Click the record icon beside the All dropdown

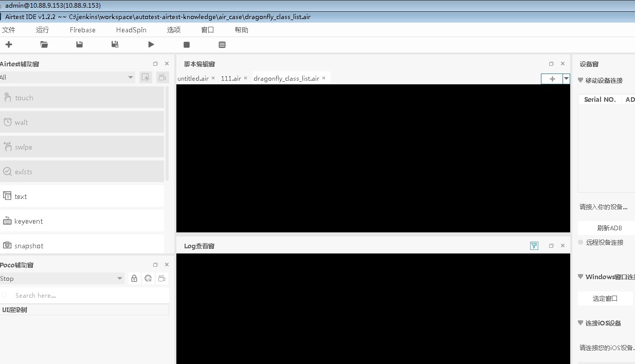click(146, 77)
